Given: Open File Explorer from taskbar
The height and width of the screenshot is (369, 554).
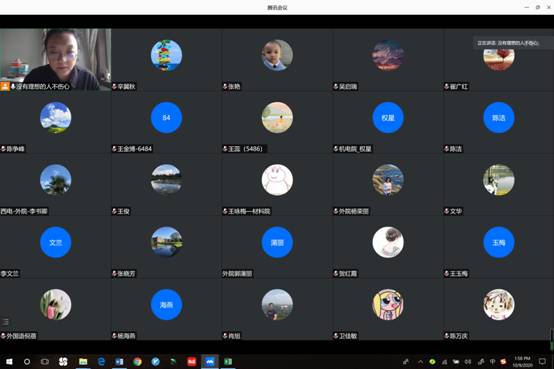Looking at the screenshot, I should tap(83, 362).
